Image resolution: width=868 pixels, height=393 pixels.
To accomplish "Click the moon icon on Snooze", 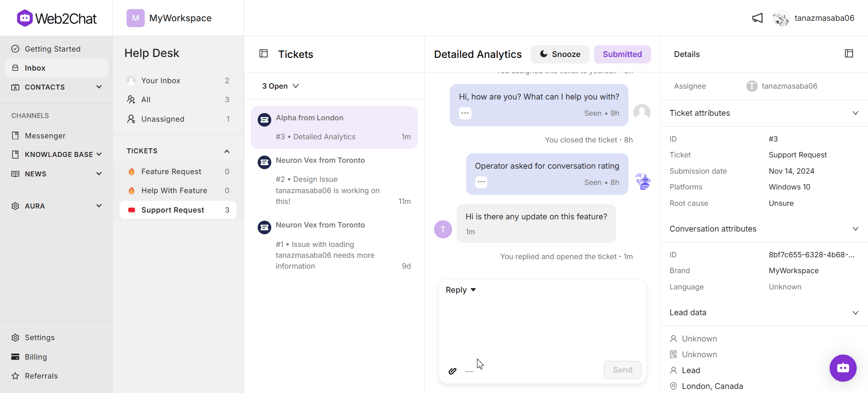I will coord(544,54).
